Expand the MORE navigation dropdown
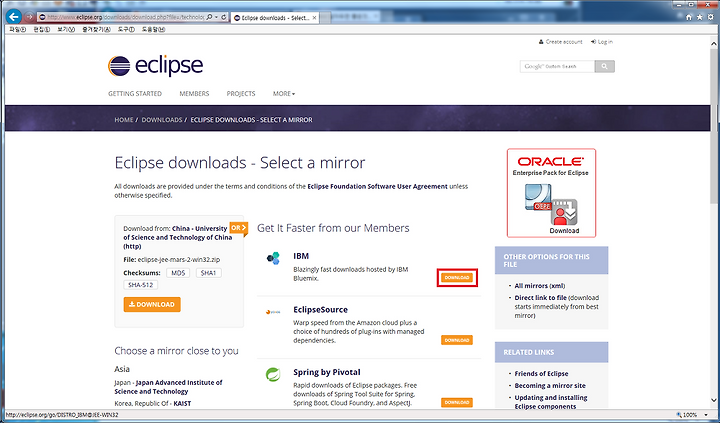The height and width of the screenshot is (423, 720). pyautogui.click(x=284, y=93)
